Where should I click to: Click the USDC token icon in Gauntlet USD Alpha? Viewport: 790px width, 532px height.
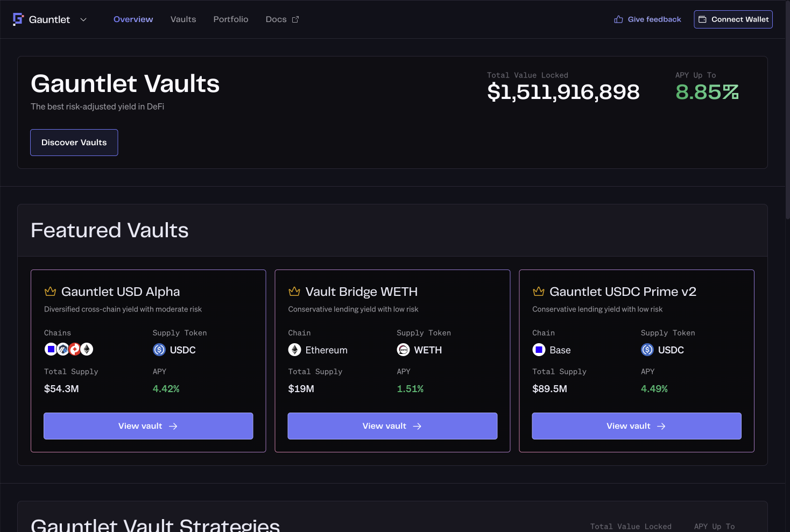point(159,350)
